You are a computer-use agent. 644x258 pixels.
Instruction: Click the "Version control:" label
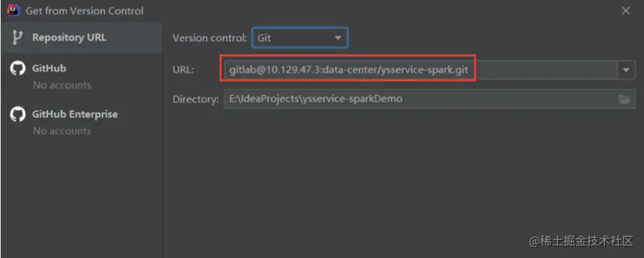210,38
